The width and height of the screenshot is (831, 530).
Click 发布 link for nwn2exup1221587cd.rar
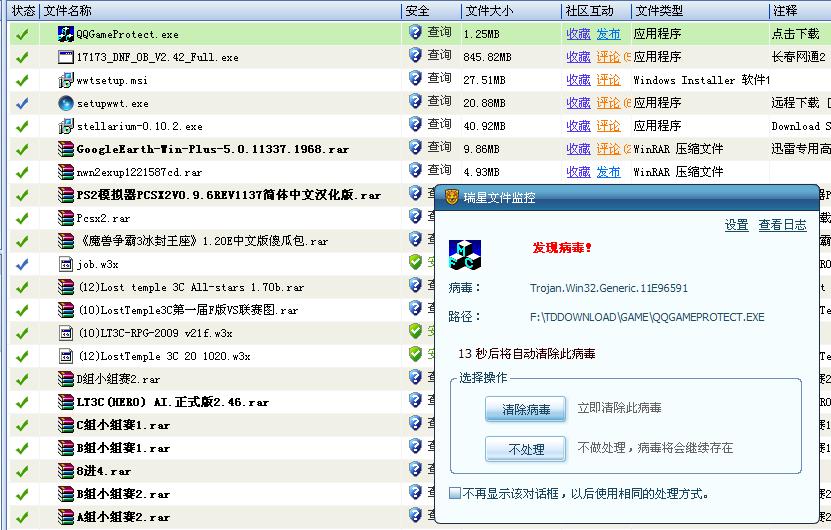(x=608, y=172)
